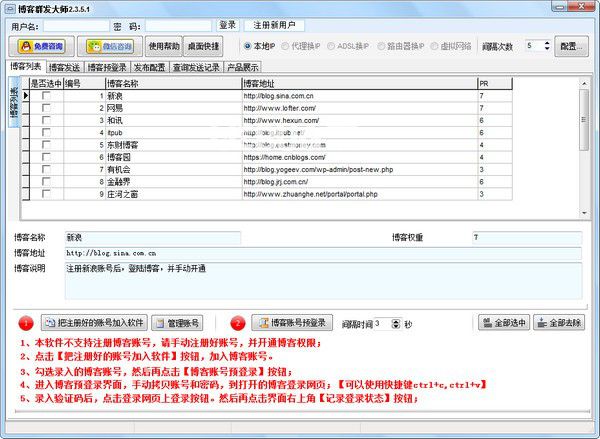This screenshot has height=439, width=600.
Task: Sort by 编号 column header
Action: 84,83
